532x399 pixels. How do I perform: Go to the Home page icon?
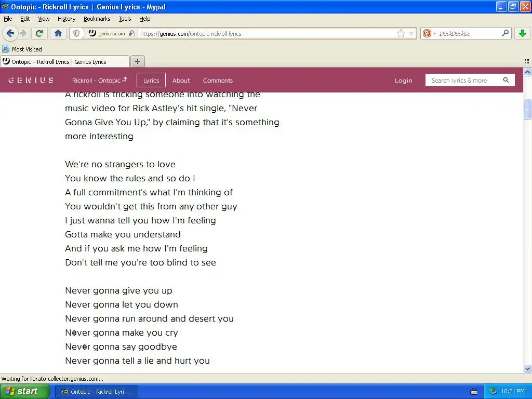(58, 33)
